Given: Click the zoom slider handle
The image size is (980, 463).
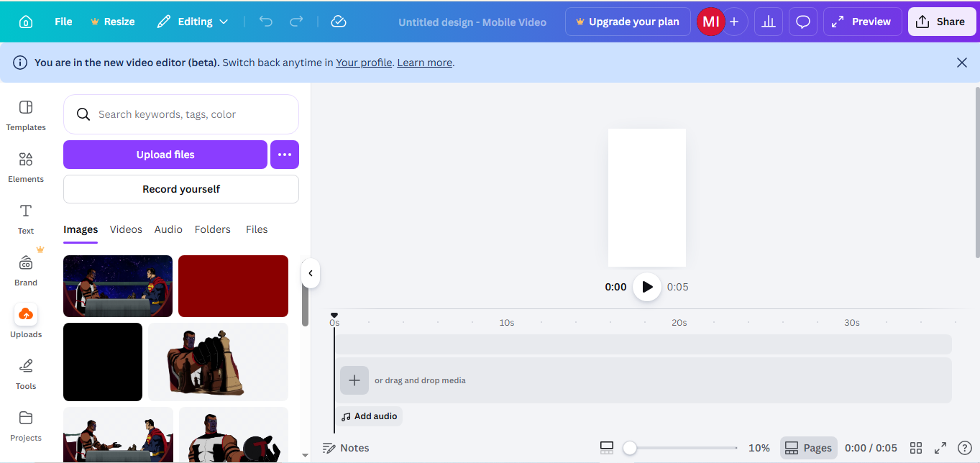Looking at the screenshot, I should tap(630, 448).
